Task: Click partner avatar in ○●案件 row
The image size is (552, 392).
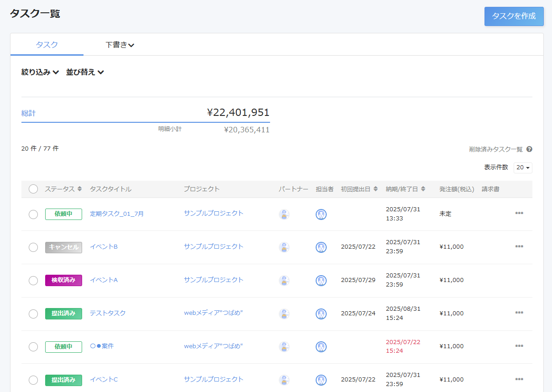Action: [284, 347]
